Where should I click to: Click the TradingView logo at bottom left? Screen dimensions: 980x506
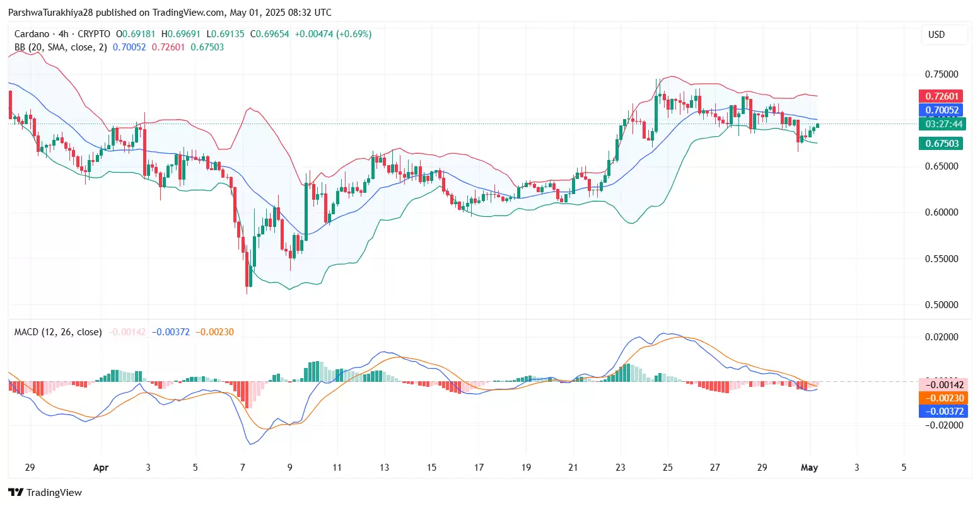tap(44, 492)
